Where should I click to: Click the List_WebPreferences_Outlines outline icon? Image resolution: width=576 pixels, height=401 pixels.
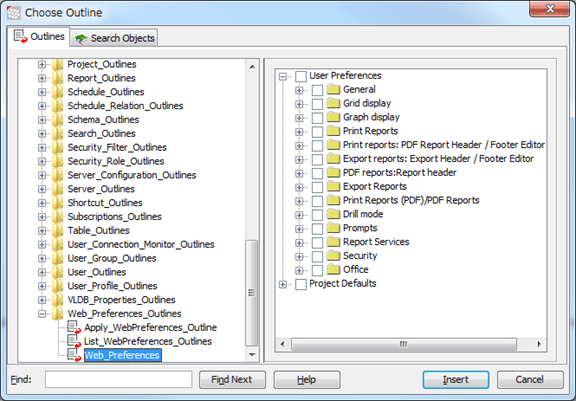tap(74, 342)
